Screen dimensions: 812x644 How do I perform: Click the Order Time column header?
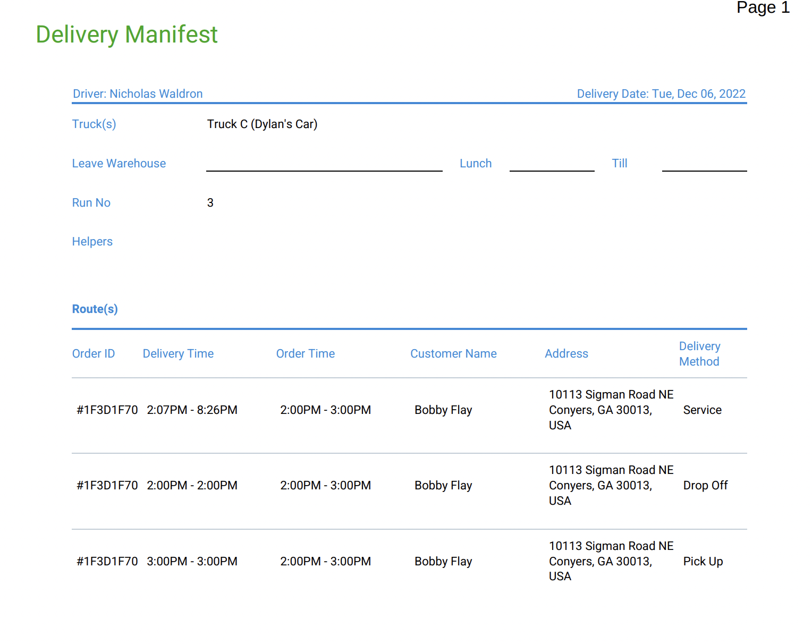click(x=305, y=353)
